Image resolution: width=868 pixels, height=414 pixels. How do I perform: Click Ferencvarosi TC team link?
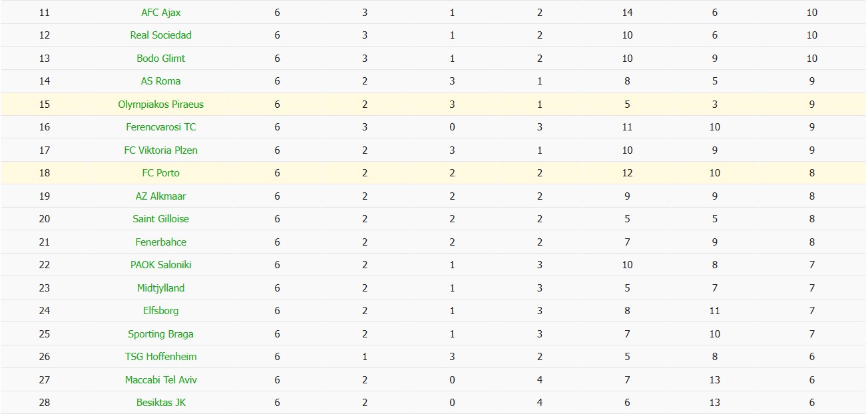coord(161,127)
